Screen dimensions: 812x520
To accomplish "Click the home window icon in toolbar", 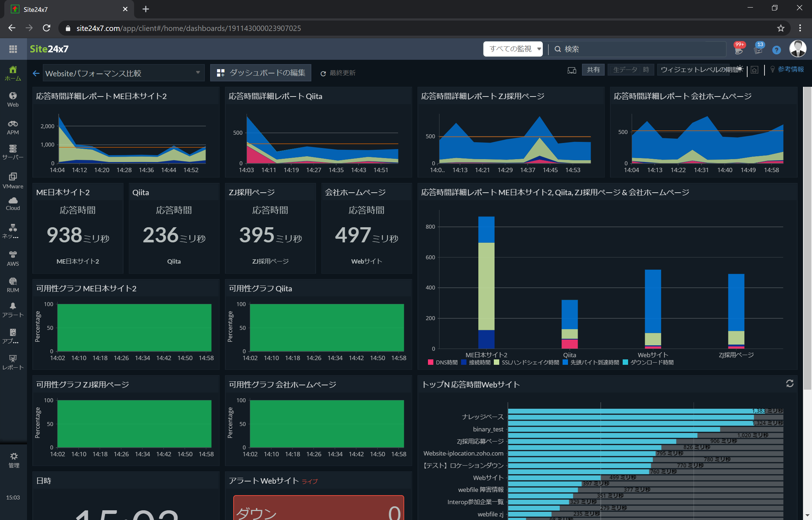I will [755, 70].
